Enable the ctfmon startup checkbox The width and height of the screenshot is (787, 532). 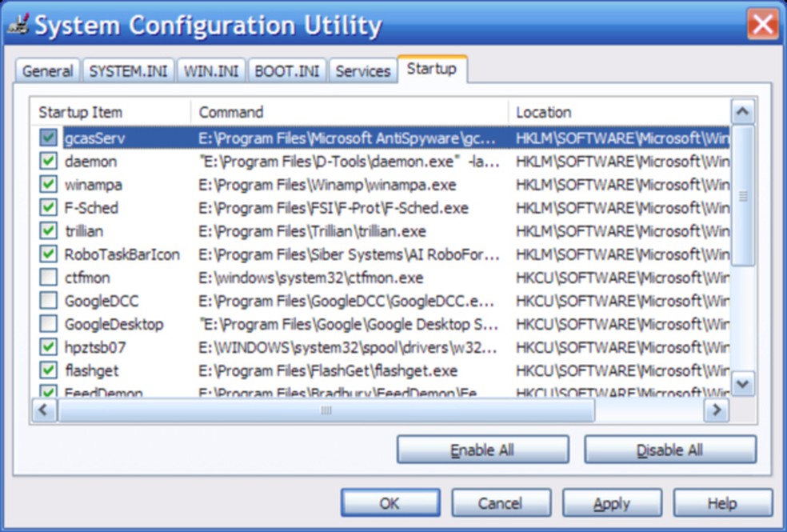[49, 278]
